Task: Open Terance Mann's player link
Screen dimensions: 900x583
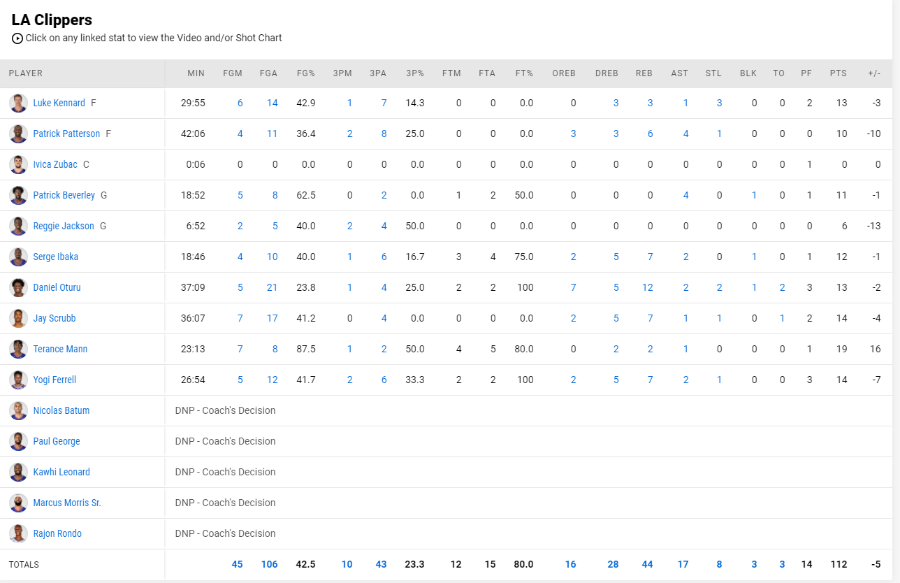Action: point(60,349)
